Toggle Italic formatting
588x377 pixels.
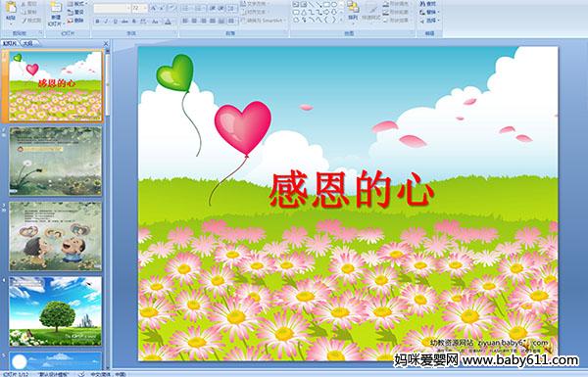pos(106,22)
